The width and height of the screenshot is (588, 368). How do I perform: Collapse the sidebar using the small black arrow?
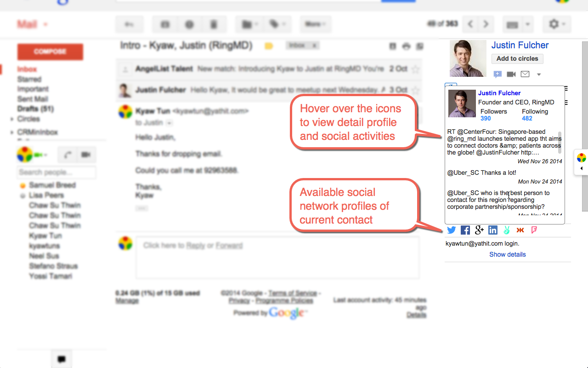coord(582,168)
